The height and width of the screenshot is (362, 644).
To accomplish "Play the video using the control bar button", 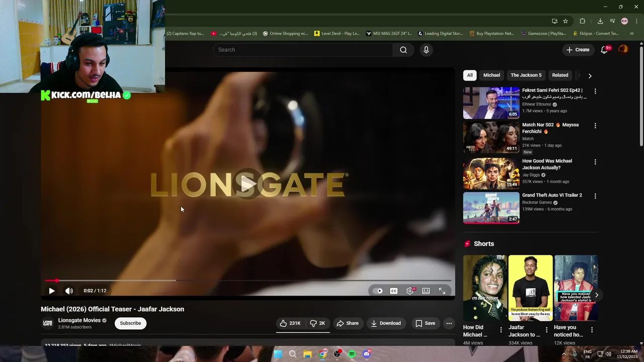I will pyautogui.click(x=51, y=291).
